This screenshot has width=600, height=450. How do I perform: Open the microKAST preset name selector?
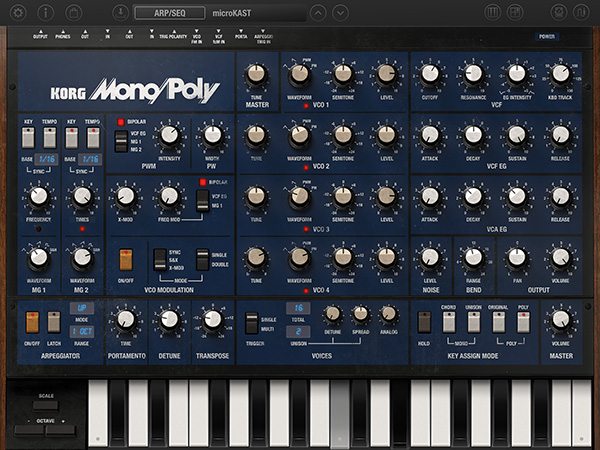[x=257, y=13]
